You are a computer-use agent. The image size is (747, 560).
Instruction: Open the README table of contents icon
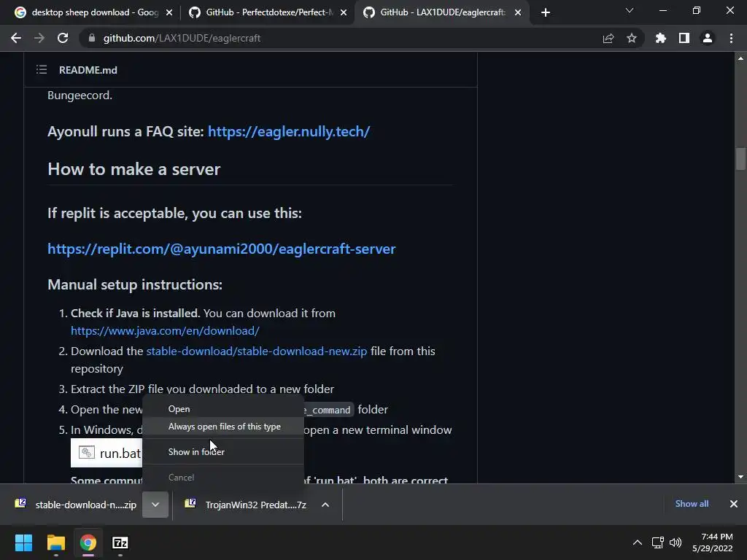[x=42, y=70]
